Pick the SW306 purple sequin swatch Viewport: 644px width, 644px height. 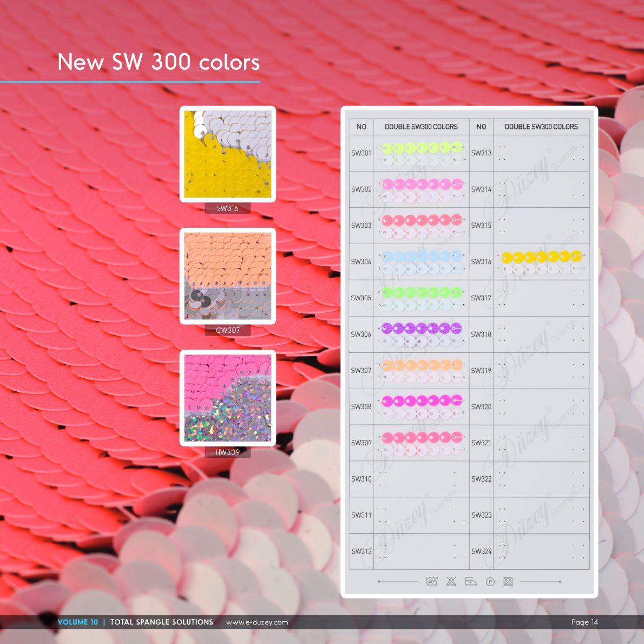coord(421,334)
